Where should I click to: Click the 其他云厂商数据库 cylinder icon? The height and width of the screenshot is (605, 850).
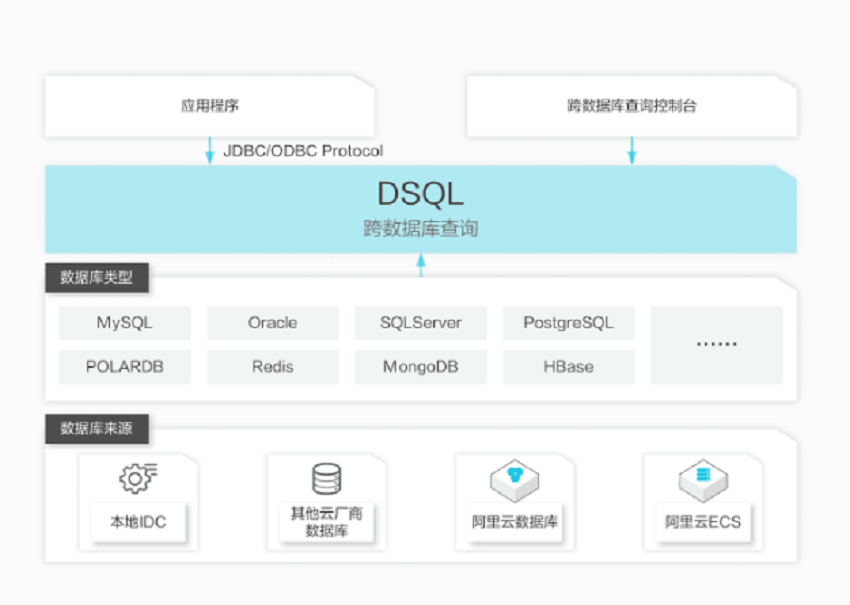click(x=326, y=479)
